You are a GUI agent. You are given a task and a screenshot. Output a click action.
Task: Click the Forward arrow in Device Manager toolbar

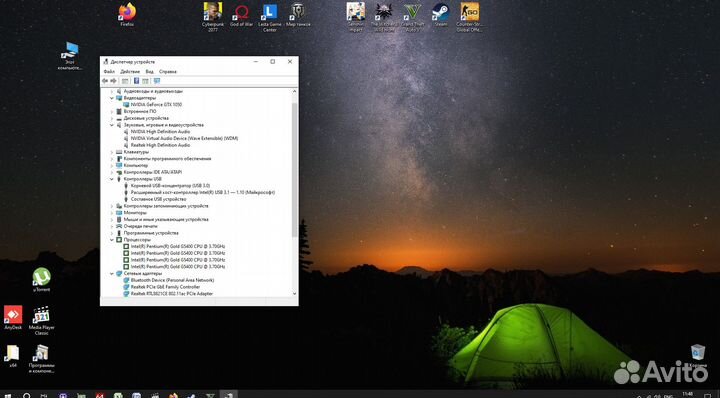113,81
